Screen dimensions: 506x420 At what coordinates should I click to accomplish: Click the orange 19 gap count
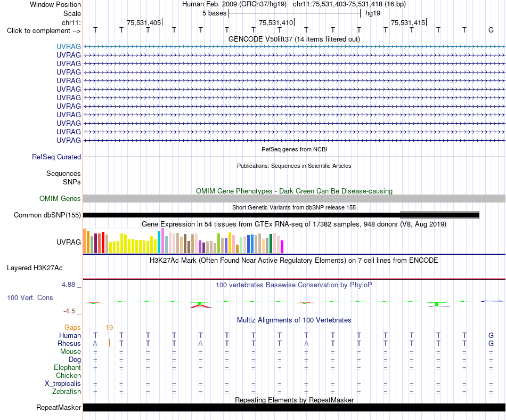pyautogui.click(x=109, y=328)
